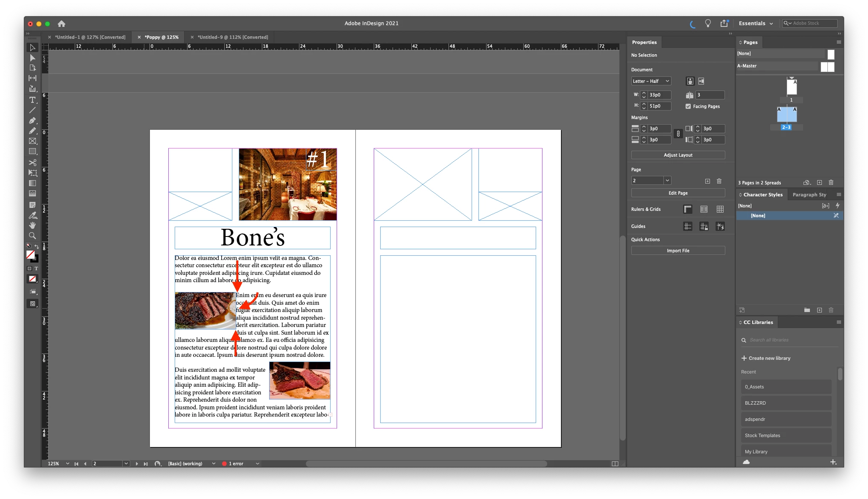Delete page using trash icon in Properties
Screen dimensions: 868x499
click(719, 181)
